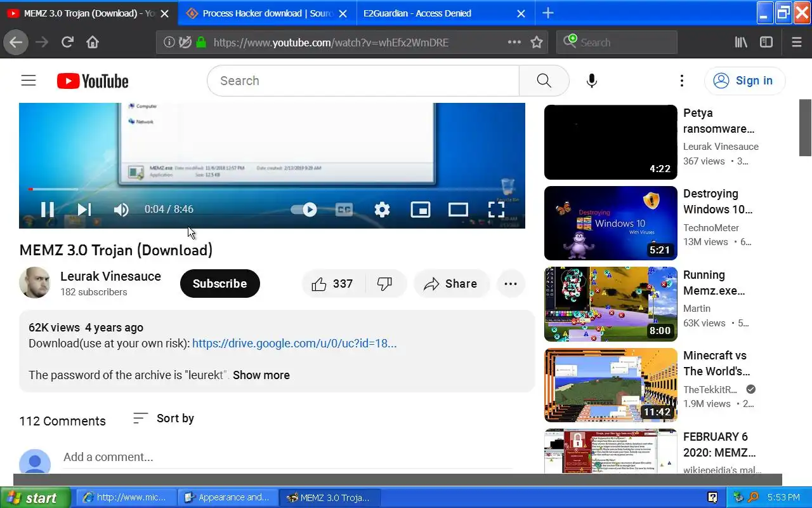Open page actions three-dot menu in address bar
The width and height of the screenshot is (812, 508).
[x=514, y=43]
